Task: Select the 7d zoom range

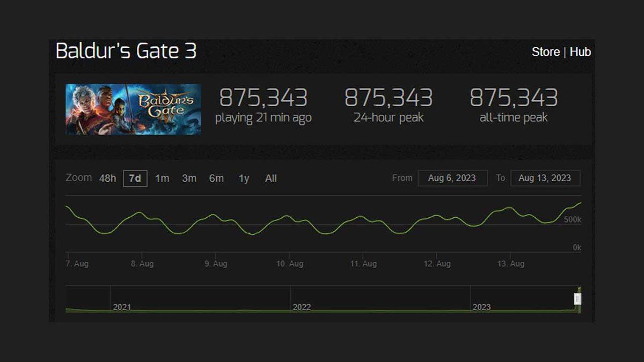Action: tap(134, 178)
